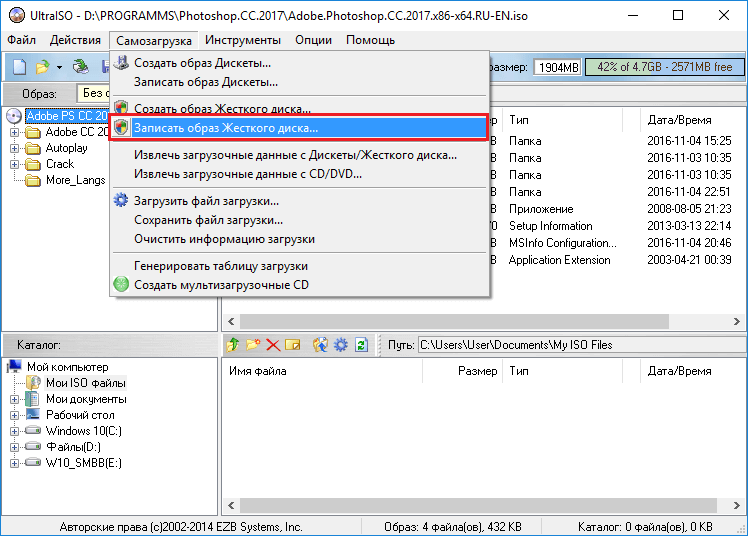Click the 42% of 4.7GB capacity bar
Screen dimensions: 748x536
[665, 67]
